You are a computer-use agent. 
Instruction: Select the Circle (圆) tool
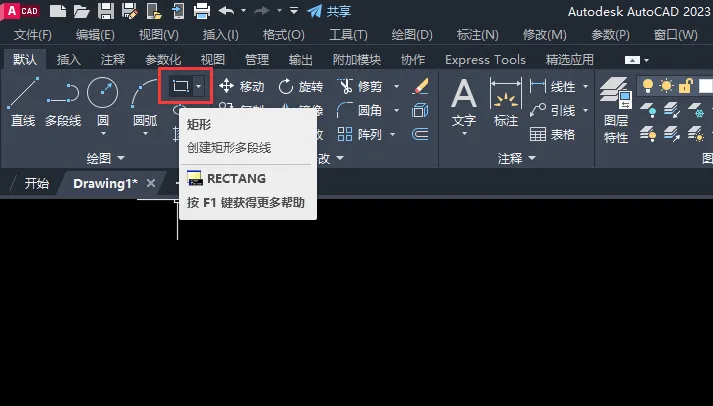coord(103,101)
